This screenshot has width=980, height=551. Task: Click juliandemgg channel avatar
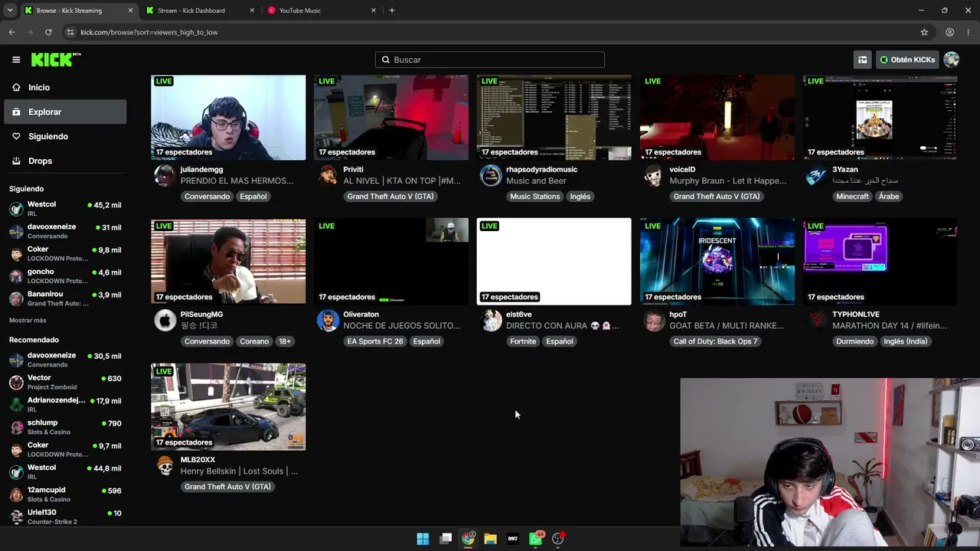click(x=165, y=176)
